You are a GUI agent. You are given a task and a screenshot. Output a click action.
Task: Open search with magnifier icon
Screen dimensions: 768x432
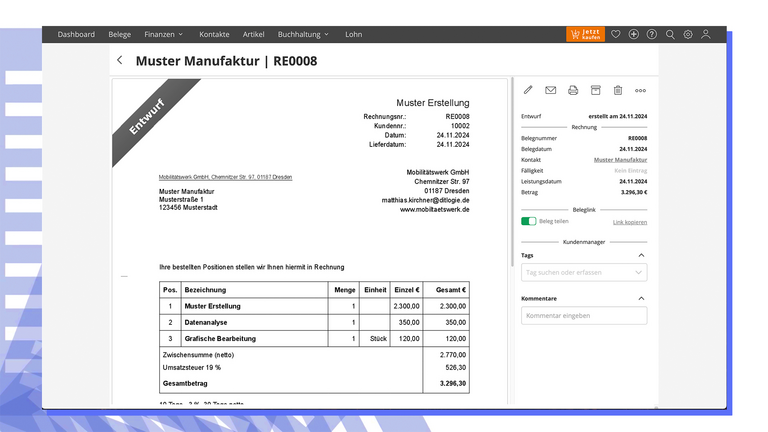(670, 34)
